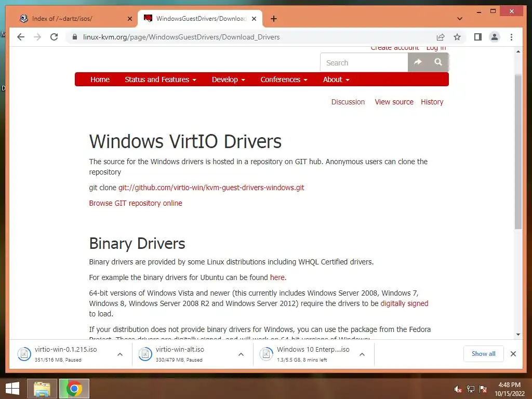Follow the 'here' Ubuntu drivers link
The width and height of the screenshot is (532, 399).
click(277, 277)
